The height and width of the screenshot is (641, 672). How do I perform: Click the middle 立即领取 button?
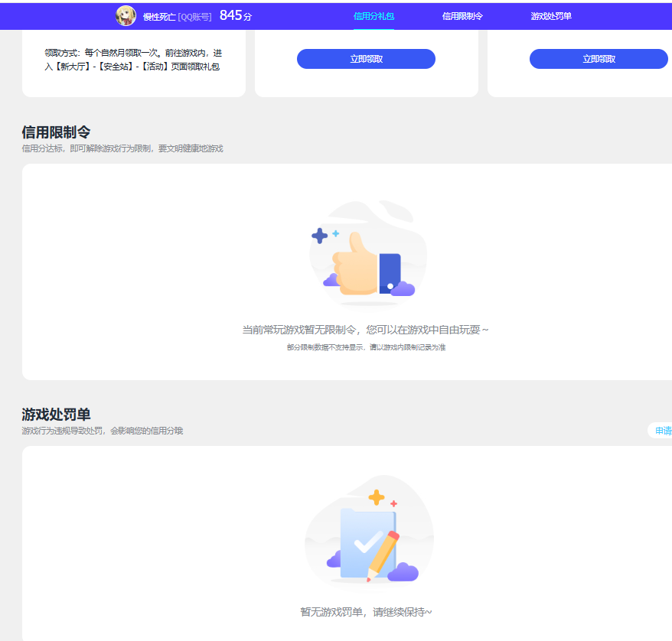point(366,58)
